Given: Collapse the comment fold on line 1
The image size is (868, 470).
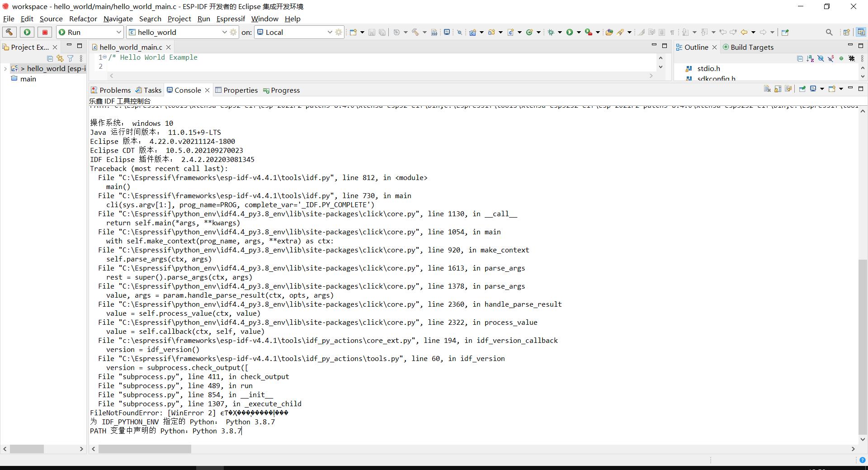Looking at the screenshot, I should click(x=105, y=57).
